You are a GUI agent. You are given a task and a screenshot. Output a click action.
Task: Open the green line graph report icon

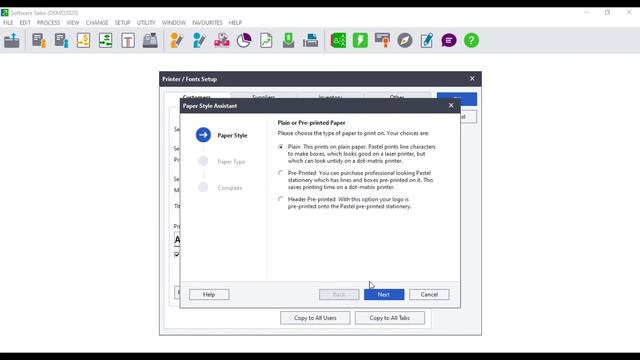(266, 40)
